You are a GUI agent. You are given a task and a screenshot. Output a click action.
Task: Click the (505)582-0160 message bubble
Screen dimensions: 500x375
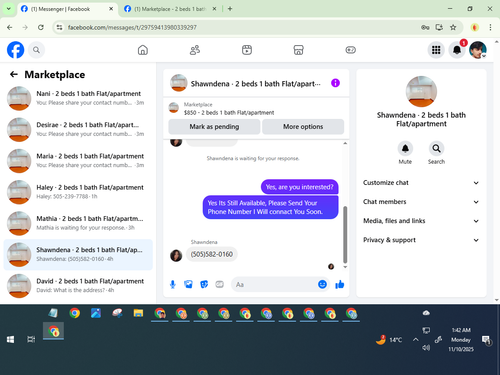pos(212,254)
